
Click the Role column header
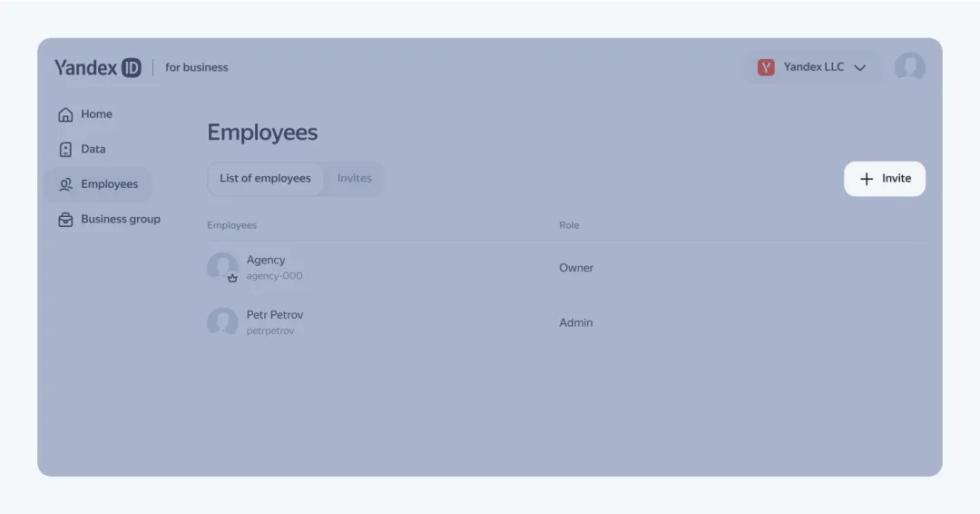569,225
